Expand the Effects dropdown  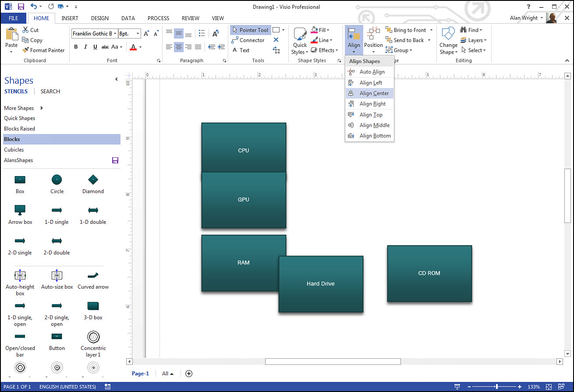(337, 50)
